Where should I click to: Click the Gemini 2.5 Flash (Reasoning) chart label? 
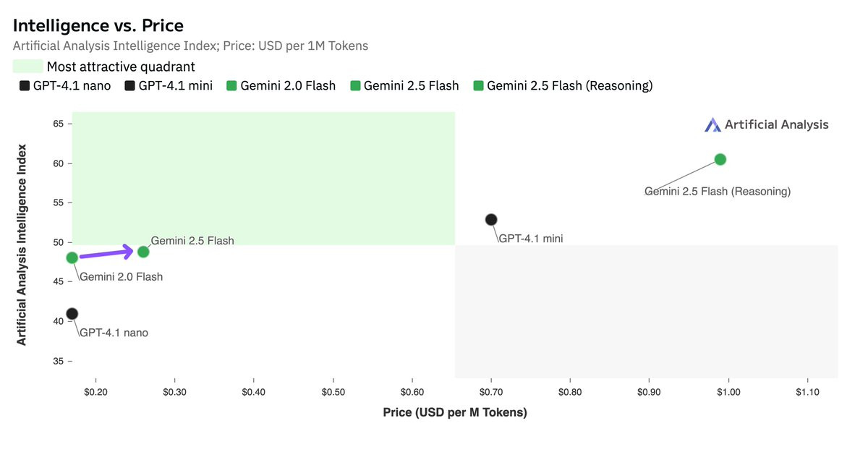(x=718, y=192)
